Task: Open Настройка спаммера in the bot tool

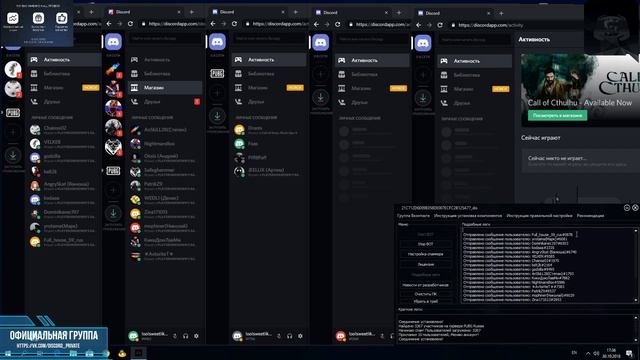Action: coord(426,254)
